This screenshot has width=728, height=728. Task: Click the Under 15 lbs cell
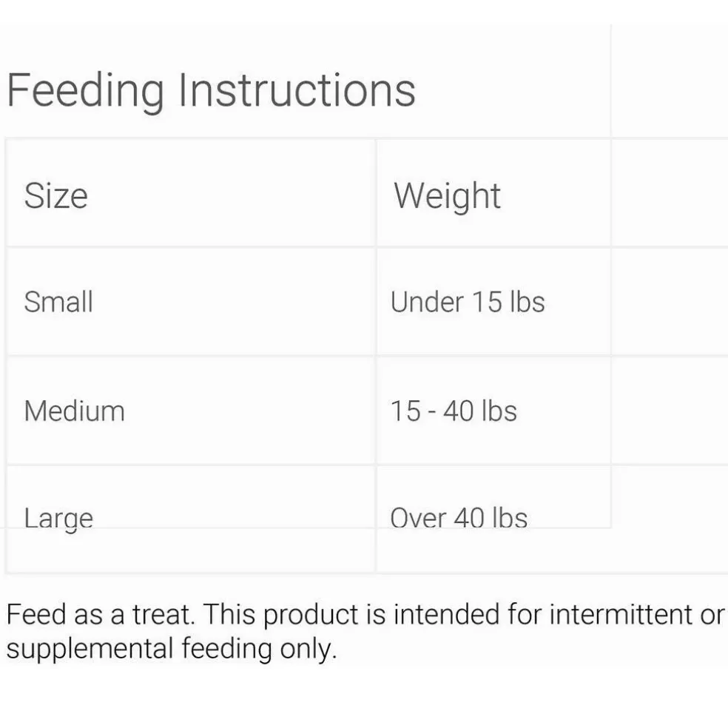click(493, 302)
